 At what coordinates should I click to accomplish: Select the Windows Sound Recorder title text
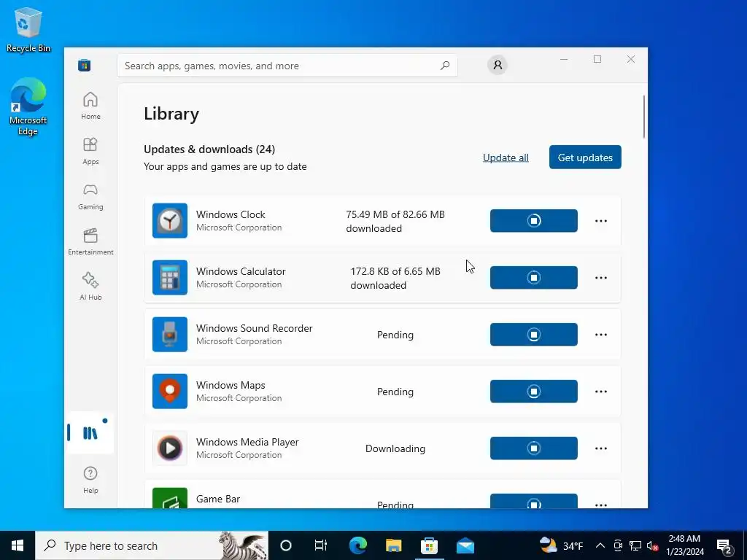[x=255, y=328]
